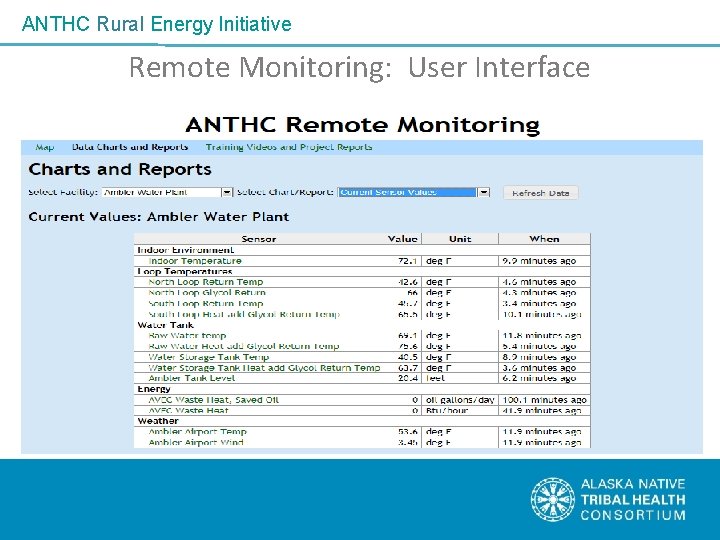
Task: Click the Unit column header
Action: point(460,239)
